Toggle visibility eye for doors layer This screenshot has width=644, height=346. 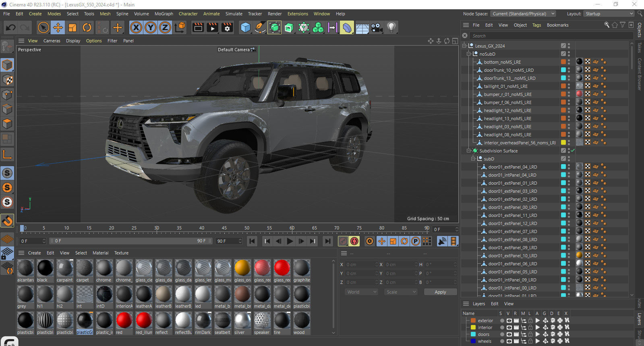pyautogui.click(x=509, y=334)
